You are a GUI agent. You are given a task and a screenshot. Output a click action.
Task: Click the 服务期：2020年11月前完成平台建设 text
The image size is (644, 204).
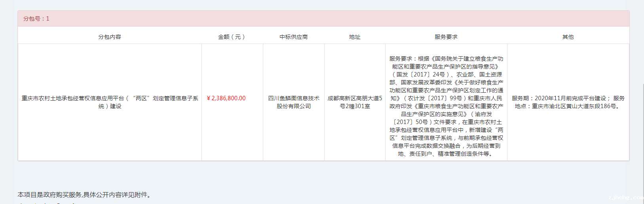559,98
